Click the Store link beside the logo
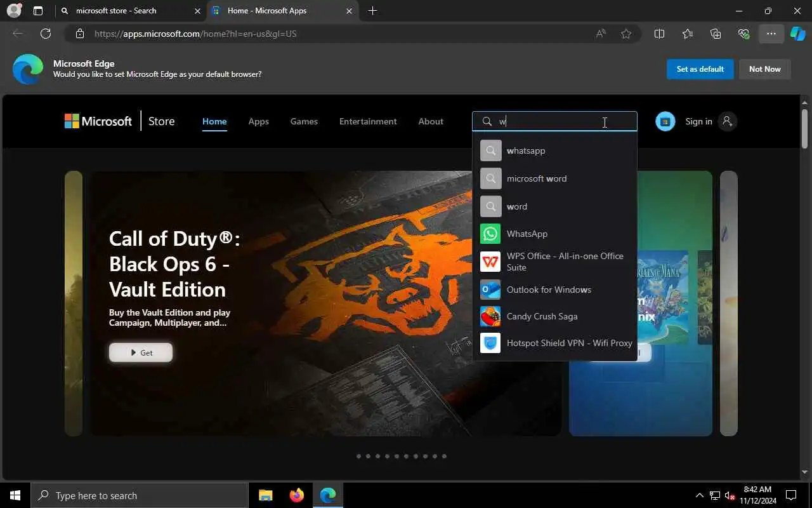 (161, 121)
